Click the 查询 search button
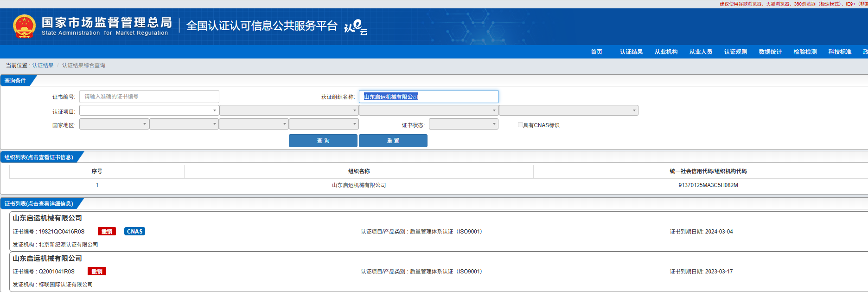This screenshot has height=292, width=868. tap(323, 141)
